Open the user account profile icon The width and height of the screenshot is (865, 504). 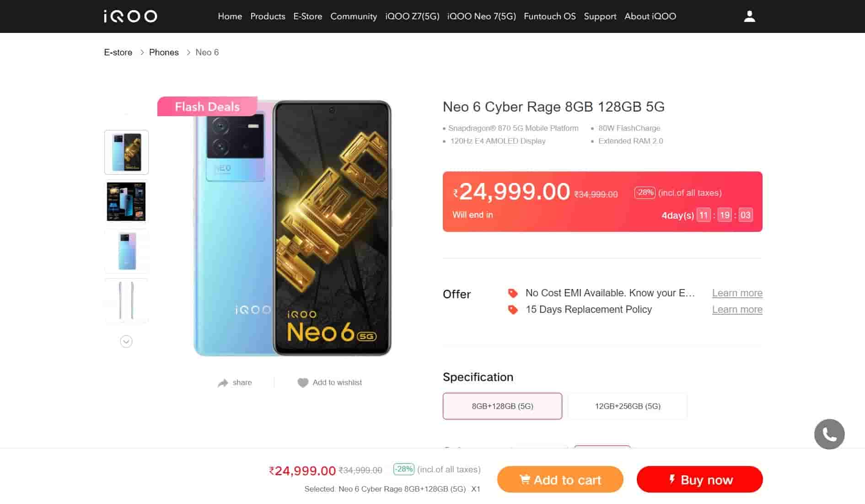(x=749, y=16)
